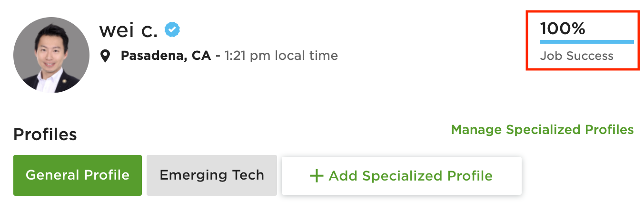The height and width of the screenshot is (210, 644).
Task: Click the "Emerging Tech" label text
Action: tap(211, 175)
